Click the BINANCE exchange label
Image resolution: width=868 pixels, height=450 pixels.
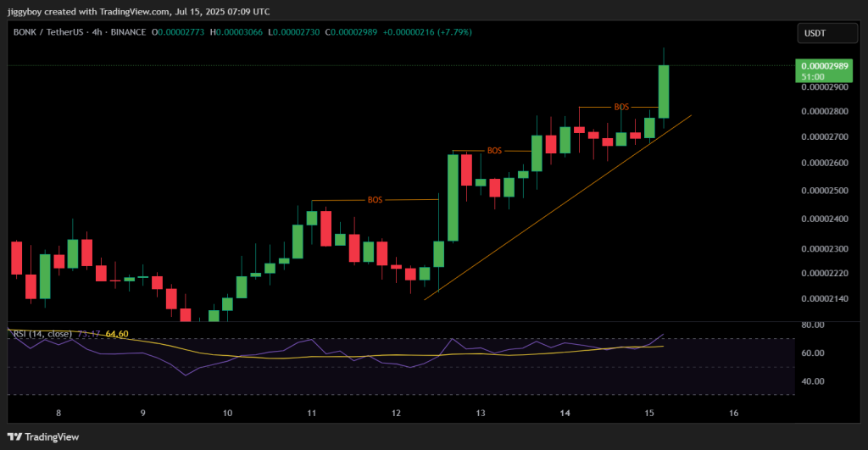128,32
